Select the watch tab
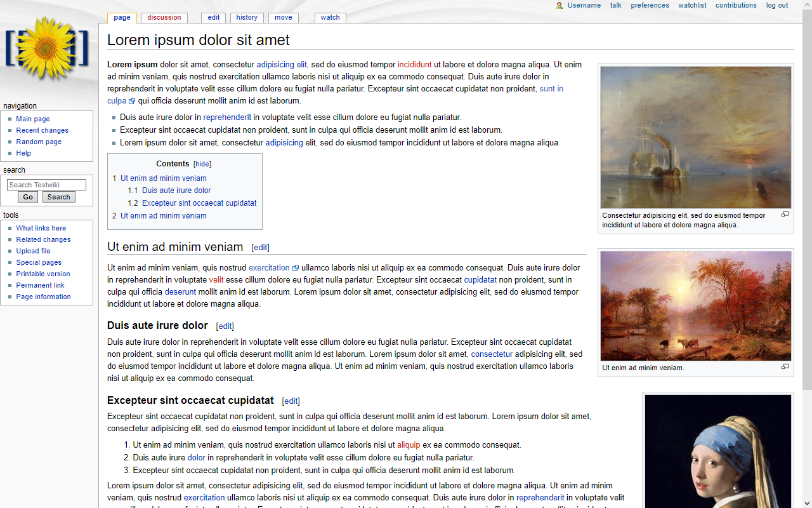Screen dimensions: 812x508 coord(330,18)
